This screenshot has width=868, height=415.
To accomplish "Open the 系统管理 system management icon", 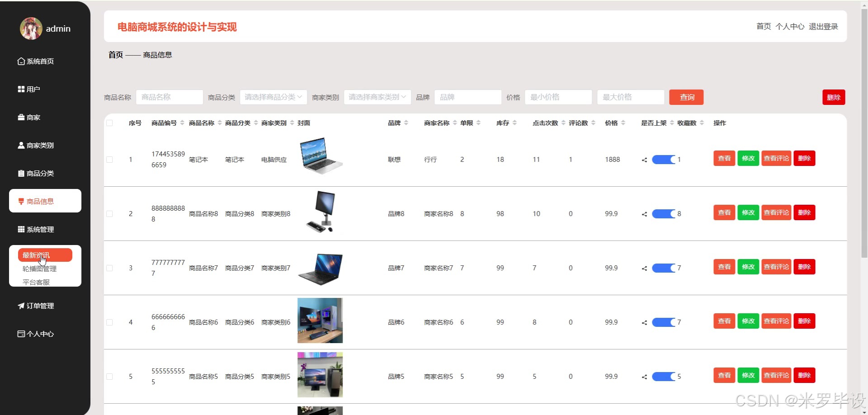I will tap(21, 229).
